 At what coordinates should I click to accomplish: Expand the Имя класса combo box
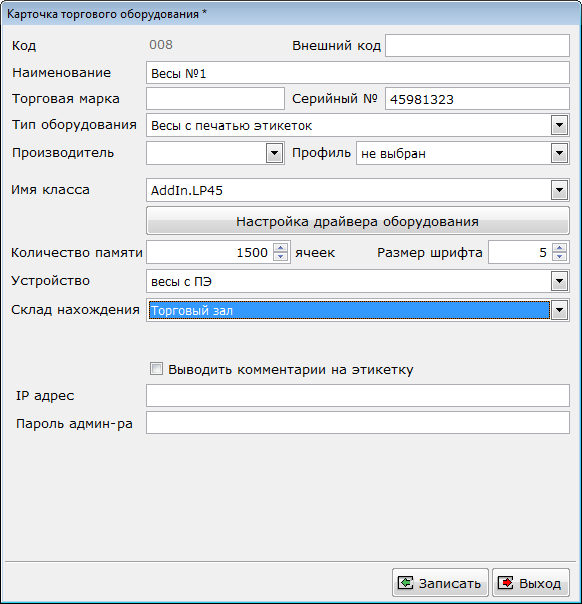tap(559, 190)
